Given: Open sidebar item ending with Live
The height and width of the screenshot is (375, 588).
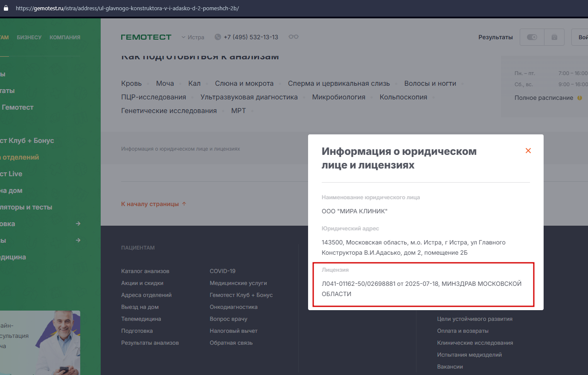Looking at the screenshot, I should point(11,174).
